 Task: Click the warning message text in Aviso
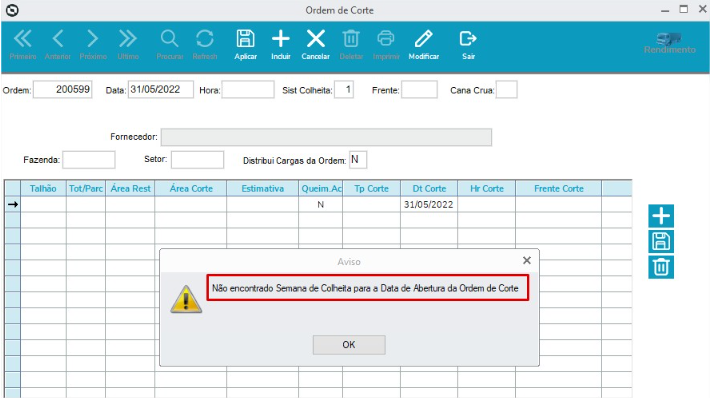(365, 288)
